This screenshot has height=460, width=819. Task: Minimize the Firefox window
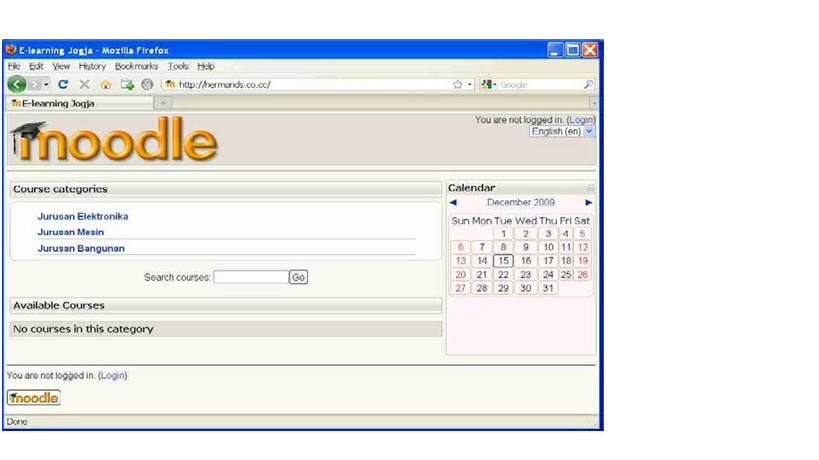pos(555,50)
